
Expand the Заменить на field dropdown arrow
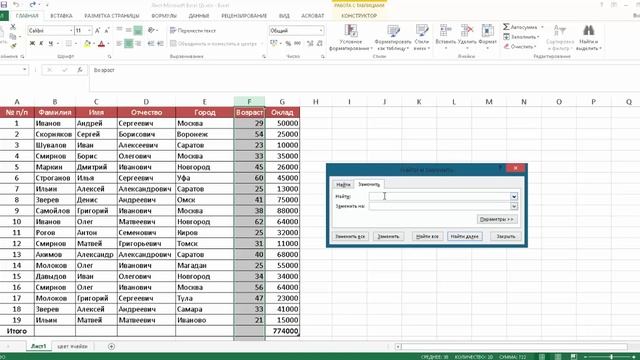coord(514,207)
